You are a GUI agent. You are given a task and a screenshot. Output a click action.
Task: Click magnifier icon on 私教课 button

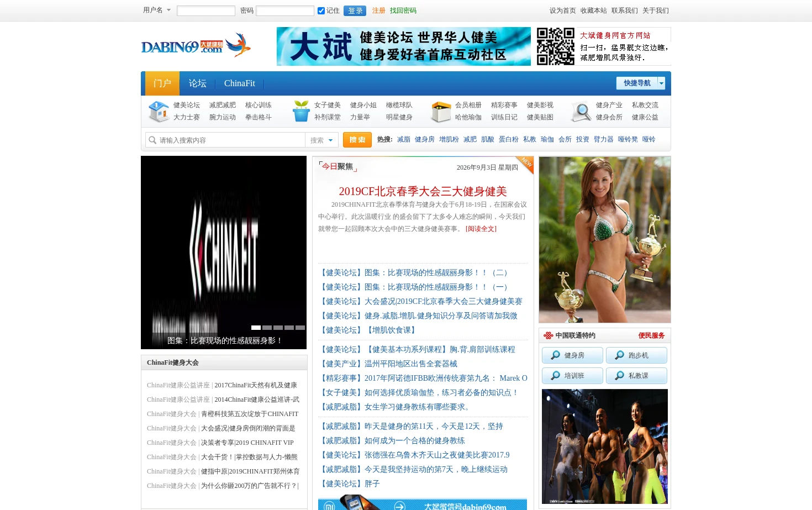619,376
